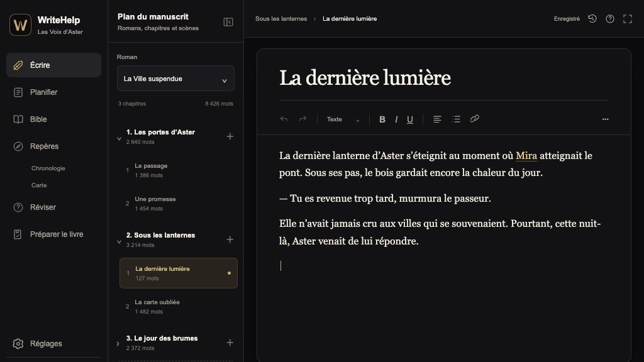The width and height of the screenshot is (644, 362).
Task: Expand chapter 3 Le jour des brumes
Action: click(118, 344)
